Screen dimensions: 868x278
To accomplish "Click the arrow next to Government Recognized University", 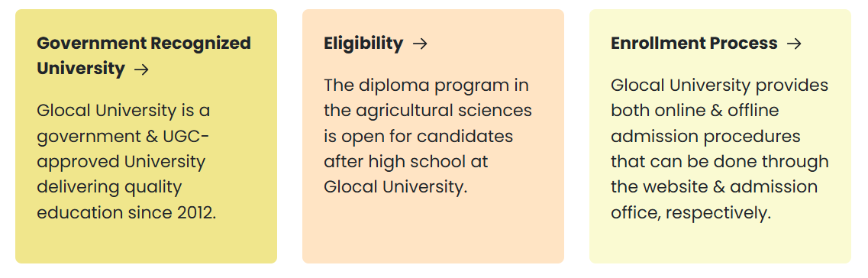I will coord(142,69).
